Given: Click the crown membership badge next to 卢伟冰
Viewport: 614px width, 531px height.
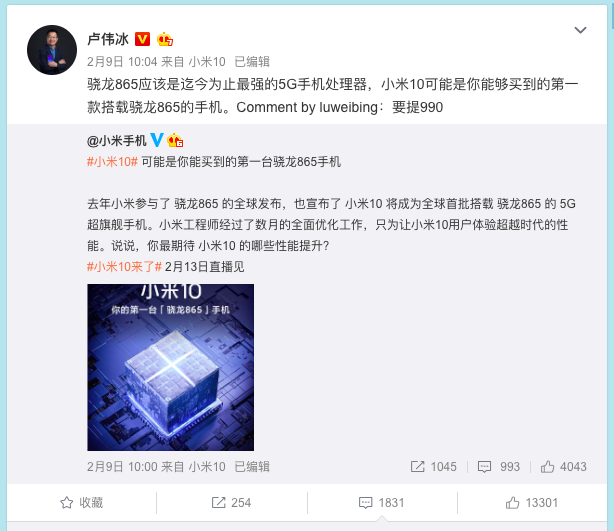Looking at the screenshot, I should click(165, 39).
